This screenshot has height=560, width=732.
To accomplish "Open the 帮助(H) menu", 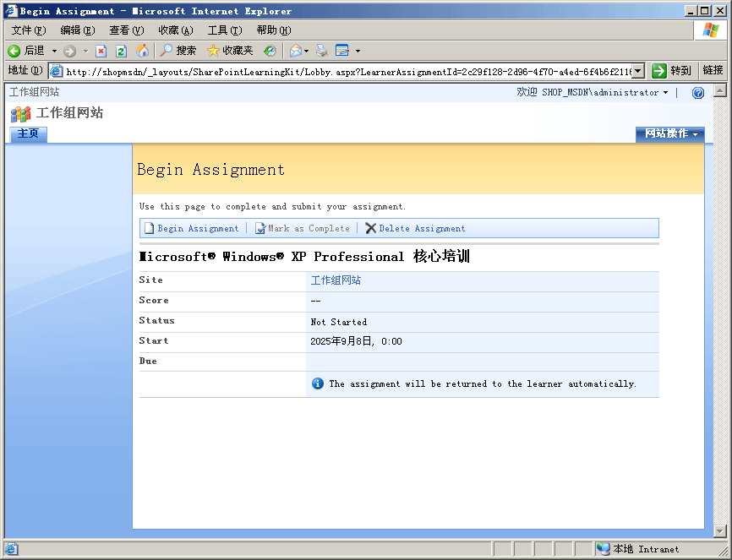I will point(274,30).
